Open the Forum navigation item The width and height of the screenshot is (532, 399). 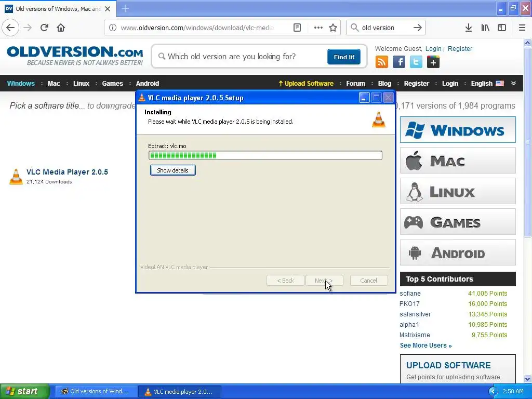pos(355,84)
